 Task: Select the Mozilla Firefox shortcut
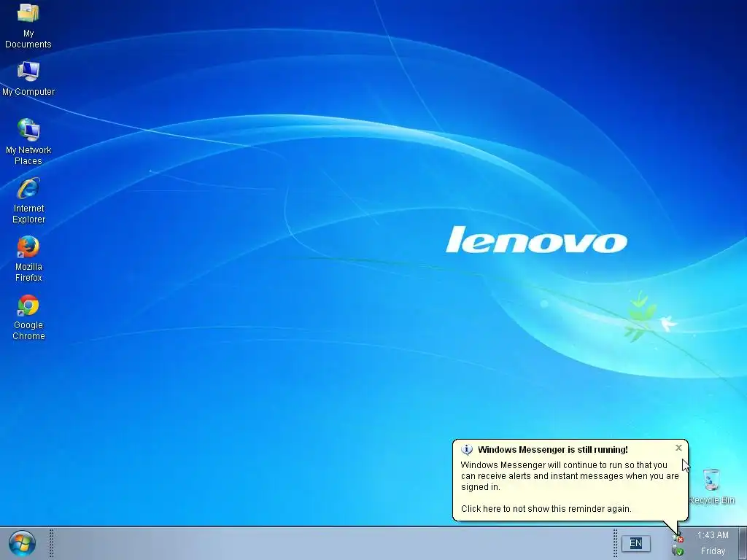point(28,259)
